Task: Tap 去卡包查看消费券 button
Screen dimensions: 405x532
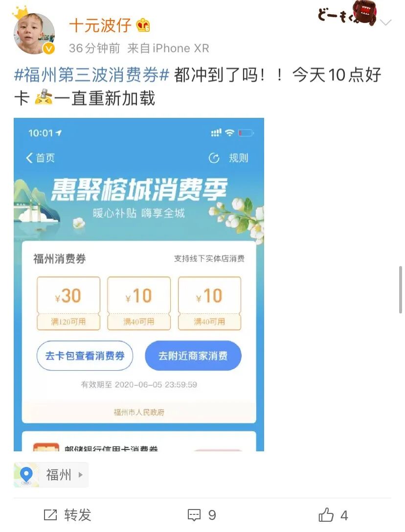Action: pos(85,355)
